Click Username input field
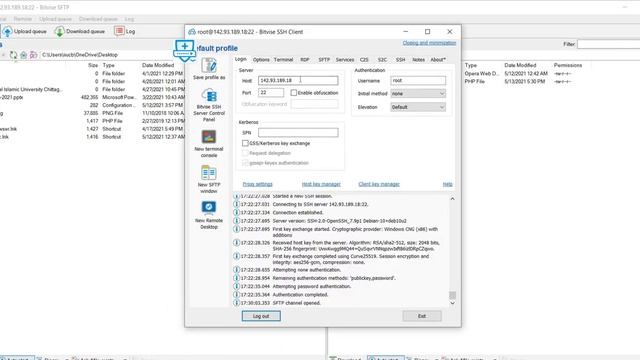The height and width of the screenshot is (360, 640). (418, 80)
